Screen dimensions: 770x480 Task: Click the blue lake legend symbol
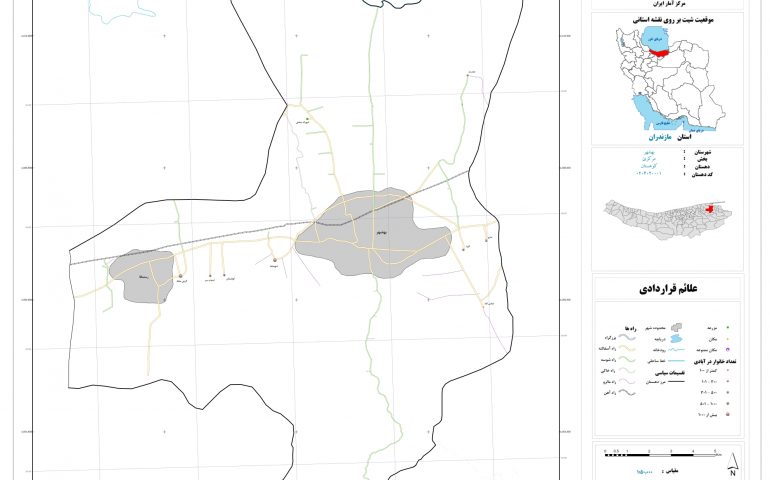tap(677, 341)
